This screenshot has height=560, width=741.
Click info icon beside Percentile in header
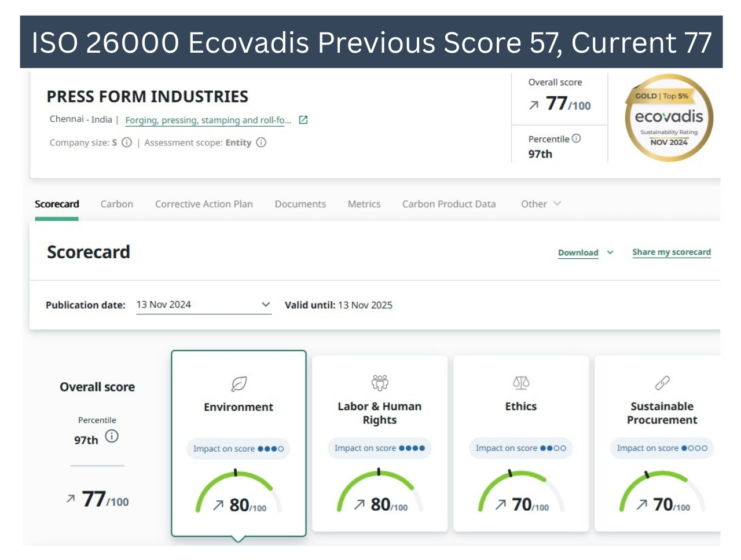pyautogui.click(x=576, y=138)
